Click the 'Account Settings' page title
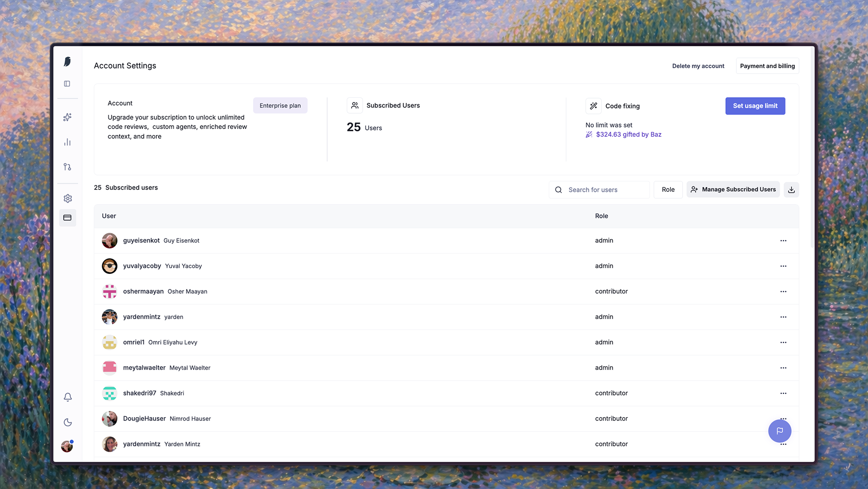This screenshot has width=868, height=489. point(125,66)
